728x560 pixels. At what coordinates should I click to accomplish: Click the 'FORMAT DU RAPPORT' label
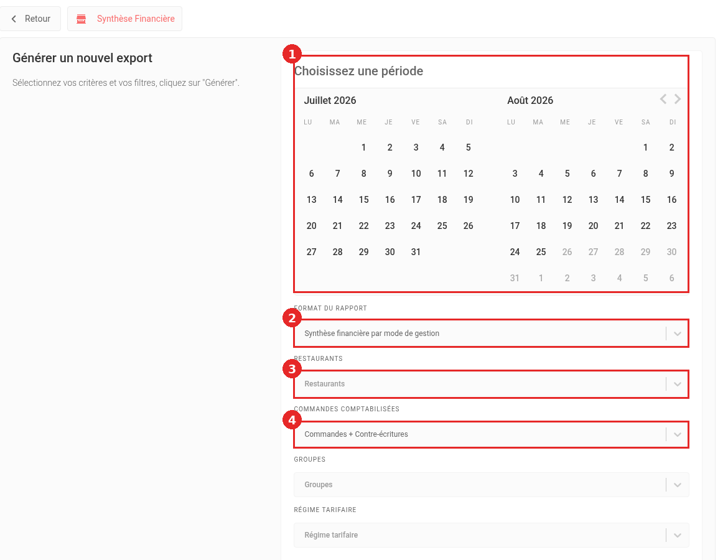[x=330, y=309]
